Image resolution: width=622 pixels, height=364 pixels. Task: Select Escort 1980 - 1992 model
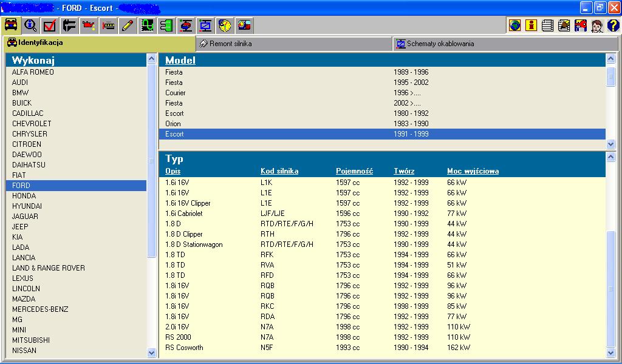tap(382, 113)
